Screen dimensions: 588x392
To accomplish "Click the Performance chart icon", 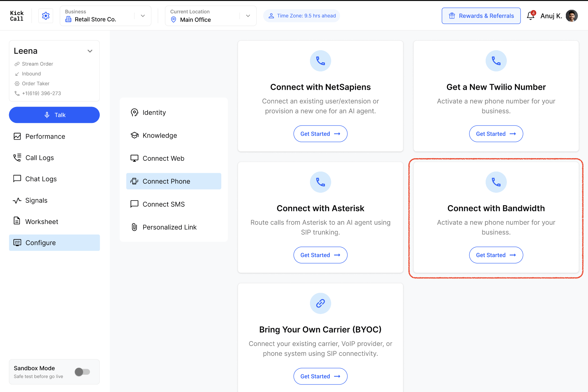I will pyautogui.click(x=17, y=136).
